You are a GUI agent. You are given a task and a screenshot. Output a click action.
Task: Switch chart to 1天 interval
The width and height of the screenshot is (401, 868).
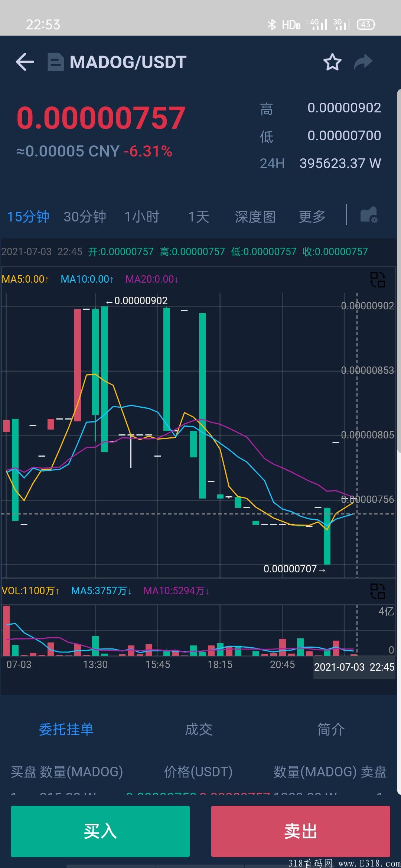[x=199, y=217]
